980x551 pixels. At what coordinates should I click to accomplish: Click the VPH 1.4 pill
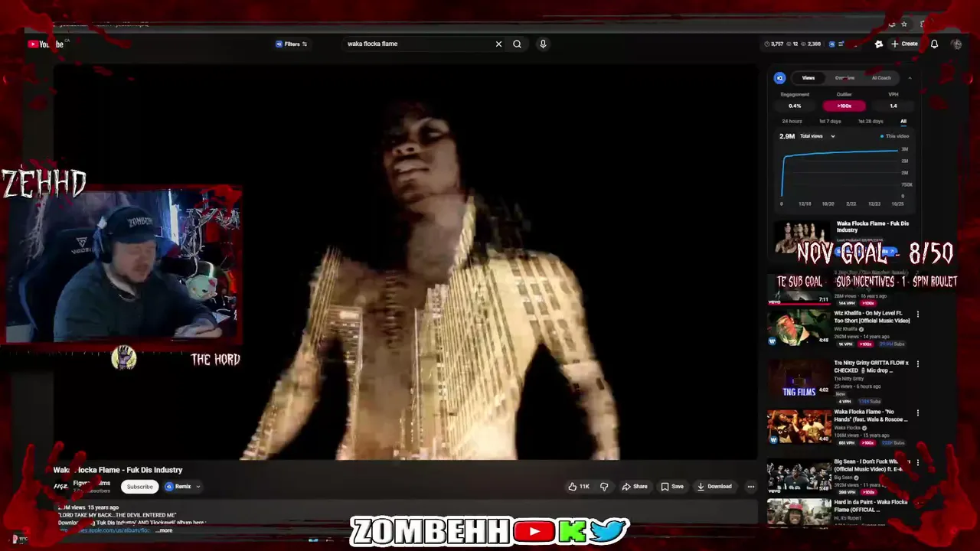coord(893,106)
